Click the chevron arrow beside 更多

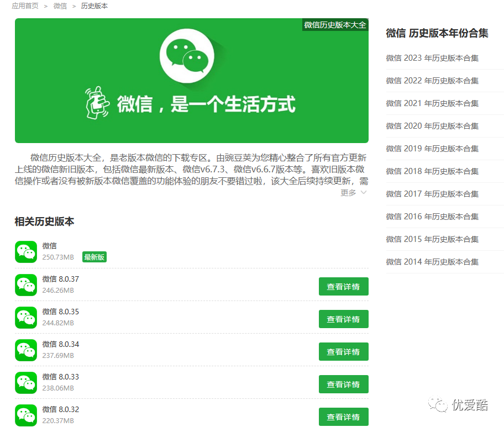pos(363,192)
